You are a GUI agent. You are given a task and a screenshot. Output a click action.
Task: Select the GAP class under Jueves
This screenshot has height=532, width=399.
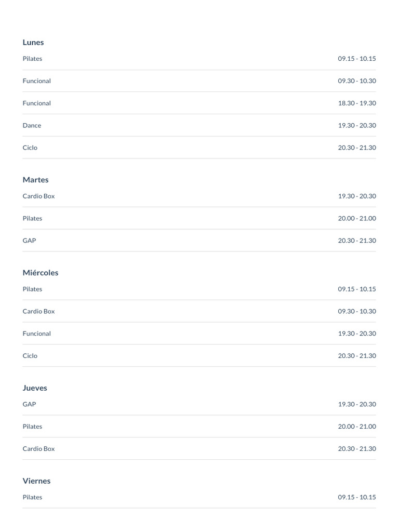(29, 405)
